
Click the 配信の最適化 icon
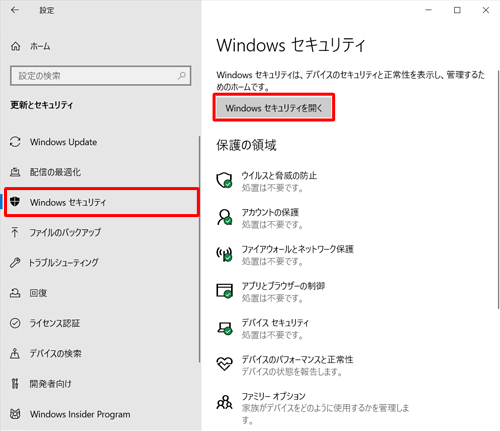tap(15, 172)
